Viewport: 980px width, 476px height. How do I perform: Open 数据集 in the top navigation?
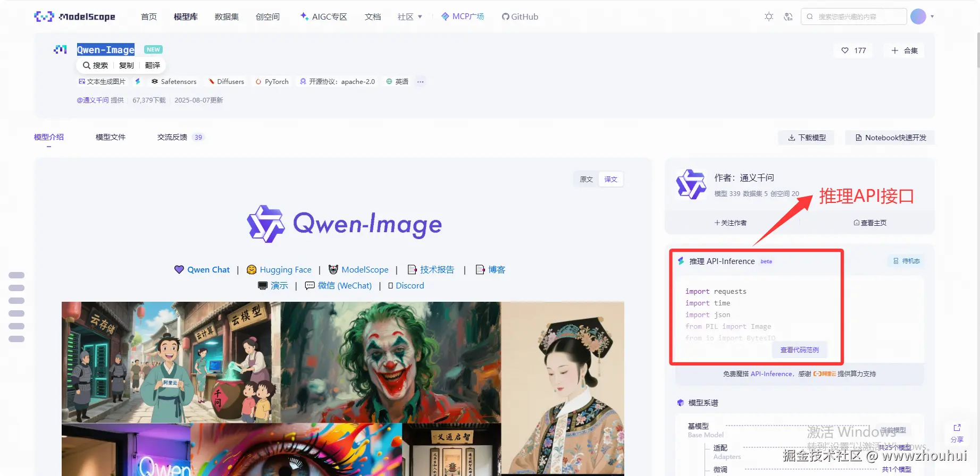[x=227, y=16]
